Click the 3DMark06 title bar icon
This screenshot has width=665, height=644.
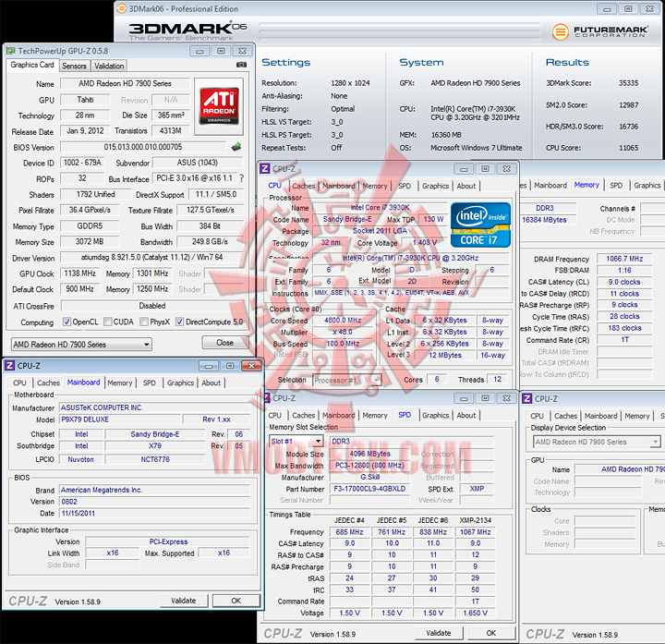coord(122,8)
